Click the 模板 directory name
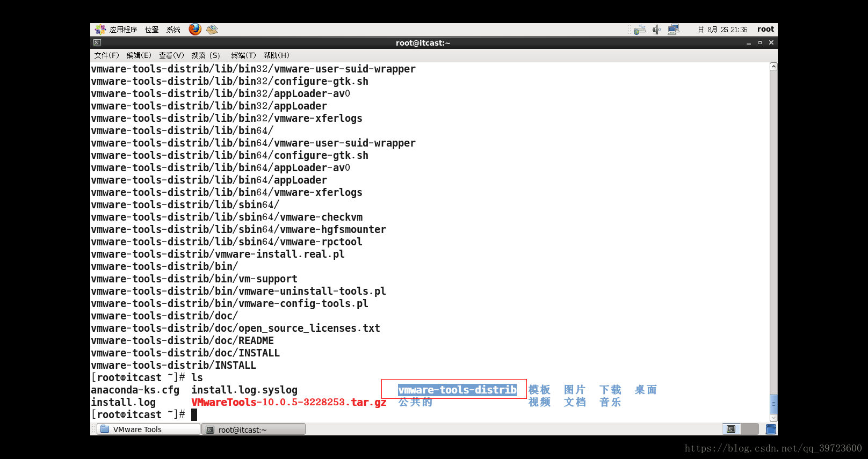 [x=539, y=390]
